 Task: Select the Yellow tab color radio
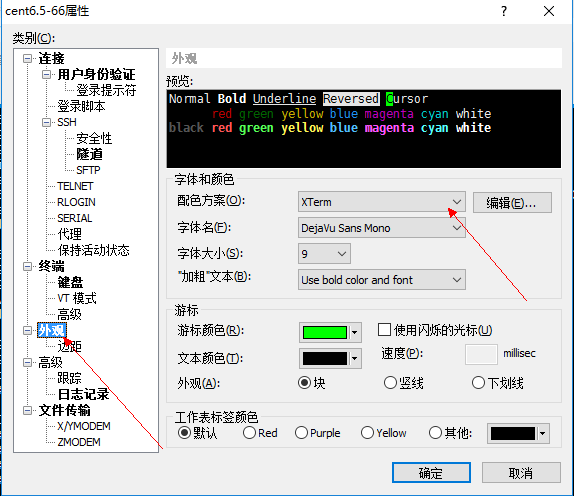click(367, 433)
